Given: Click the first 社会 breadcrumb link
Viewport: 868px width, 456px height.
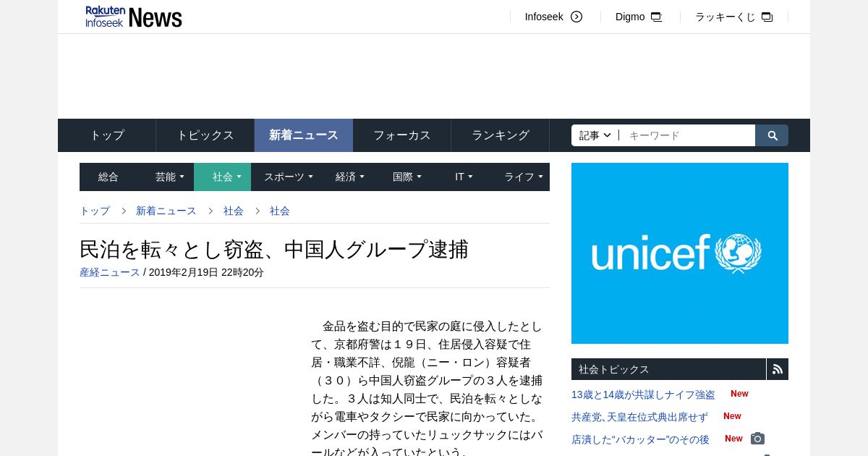Looking at the screenshot, I should tap(234, 211).
